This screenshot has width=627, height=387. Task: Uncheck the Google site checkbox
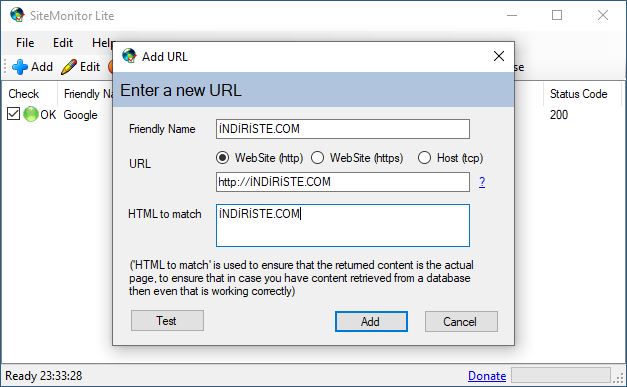point(13,114)
